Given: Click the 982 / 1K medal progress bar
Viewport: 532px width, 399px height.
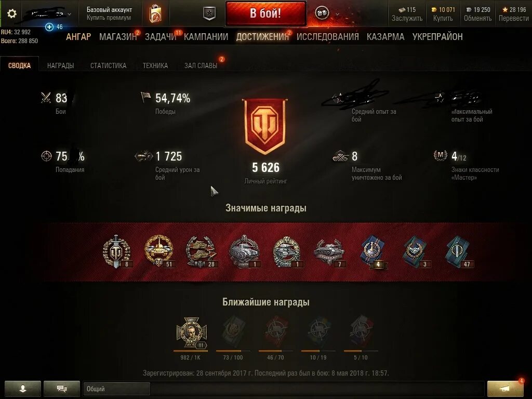Looking at the screenshot, I should (x=190, y=351).
